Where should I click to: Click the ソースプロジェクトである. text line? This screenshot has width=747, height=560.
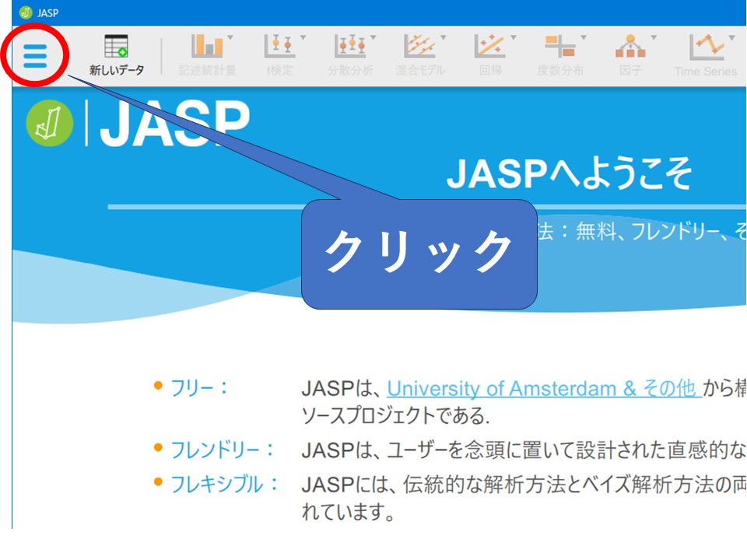(x=396, y=415)
